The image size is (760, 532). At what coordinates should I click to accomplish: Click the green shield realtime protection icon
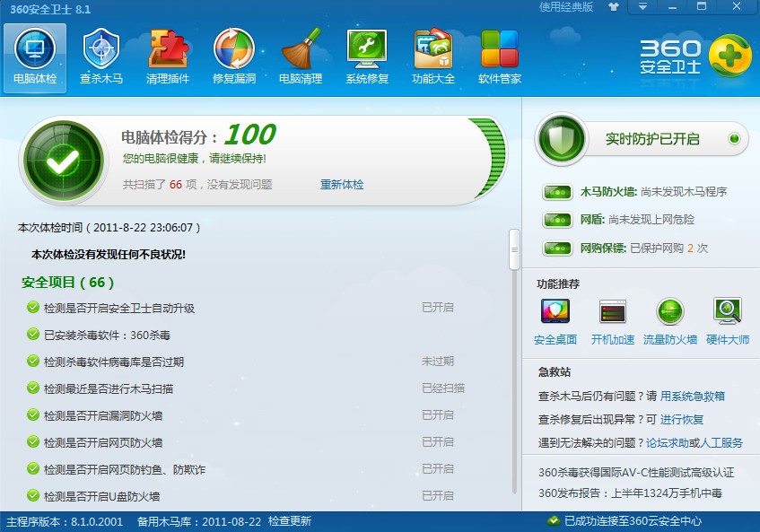coord(562,139)
